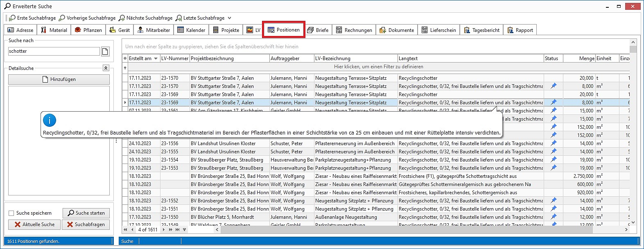Click the Aktuelle Suche delete button
Viewport: 644px width, 249px height.
34,224
